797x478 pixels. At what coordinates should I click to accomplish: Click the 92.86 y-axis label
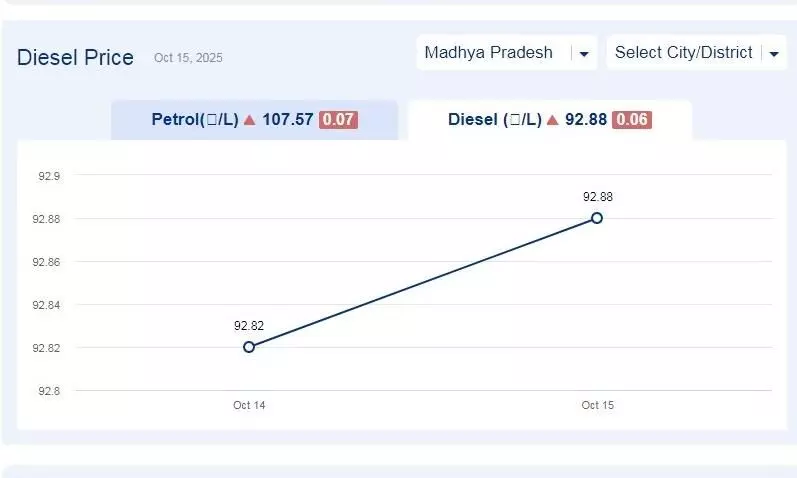point(47,262)
